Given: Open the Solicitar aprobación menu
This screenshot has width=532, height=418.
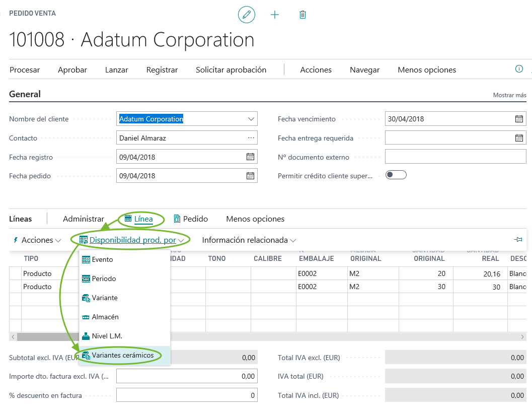Looking at the screenshot, I should pyautogui.click(x=231, y=70).
